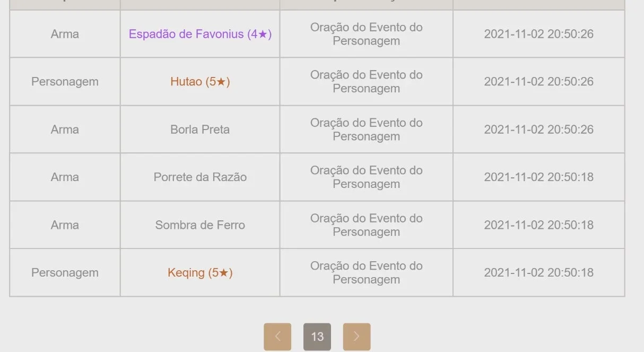The width and height of the screenshot is (644, 352).
Task: Click the Arma type cell for Espadão de Favonius
Action: click(65, 34)
